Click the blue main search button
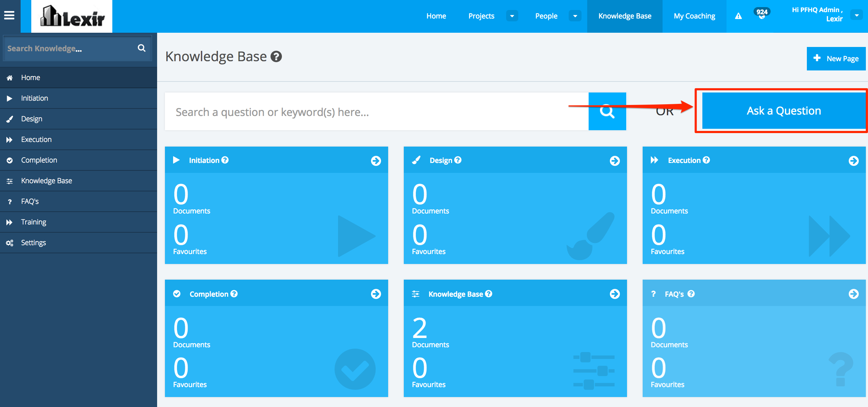The width and height of the screenshot is (868, 407). pyautogui.click(x=607, y=111)
